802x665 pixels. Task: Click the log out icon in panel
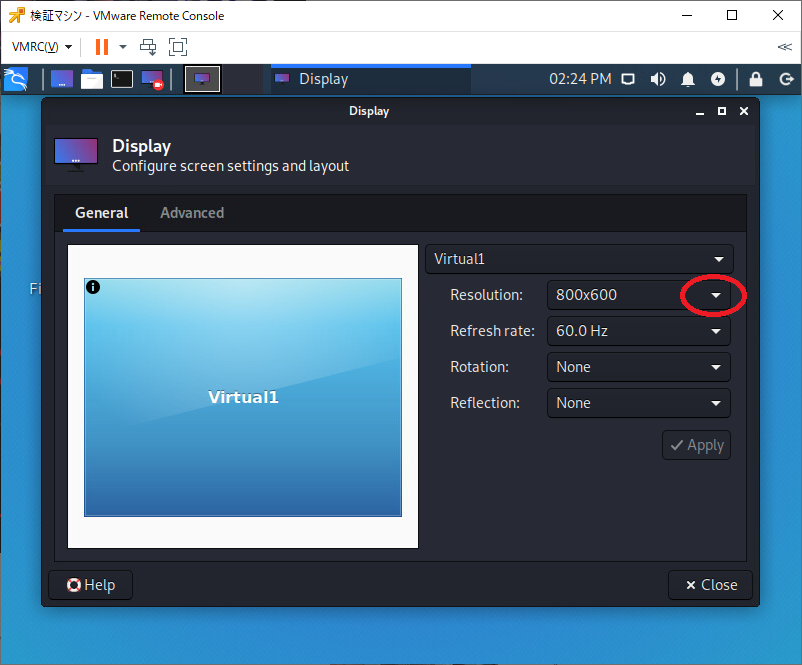click(786, 79)
